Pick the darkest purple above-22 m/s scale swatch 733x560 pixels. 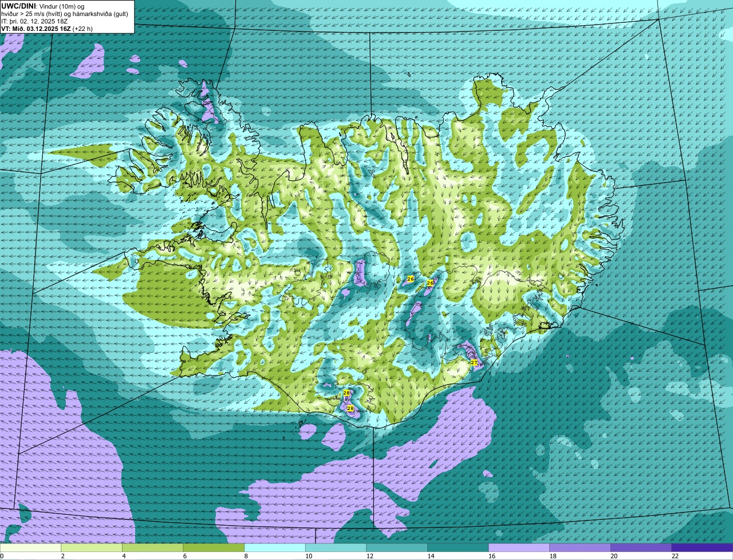(702, 547)
